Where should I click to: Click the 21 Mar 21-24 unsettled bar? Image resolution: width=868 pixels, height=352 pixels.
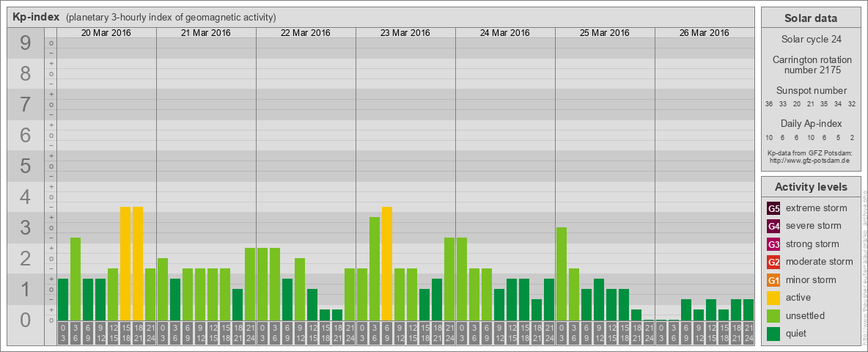[x=250, y=284]
